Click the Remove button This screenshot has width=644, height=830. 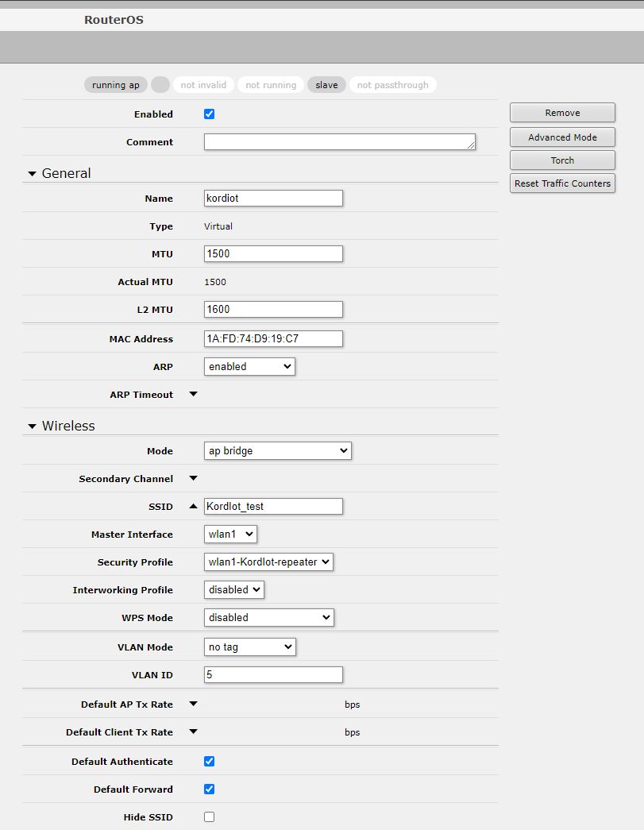562,113
